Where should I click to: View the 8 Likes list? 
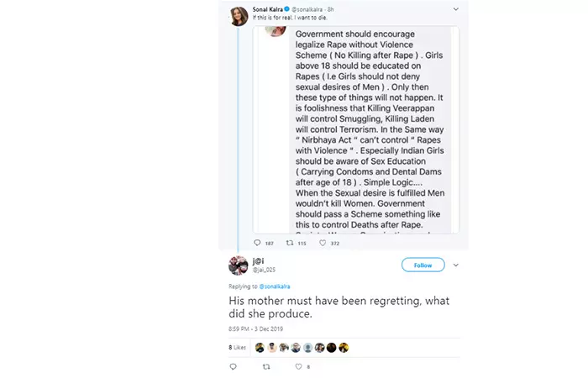tap(236, 347)
